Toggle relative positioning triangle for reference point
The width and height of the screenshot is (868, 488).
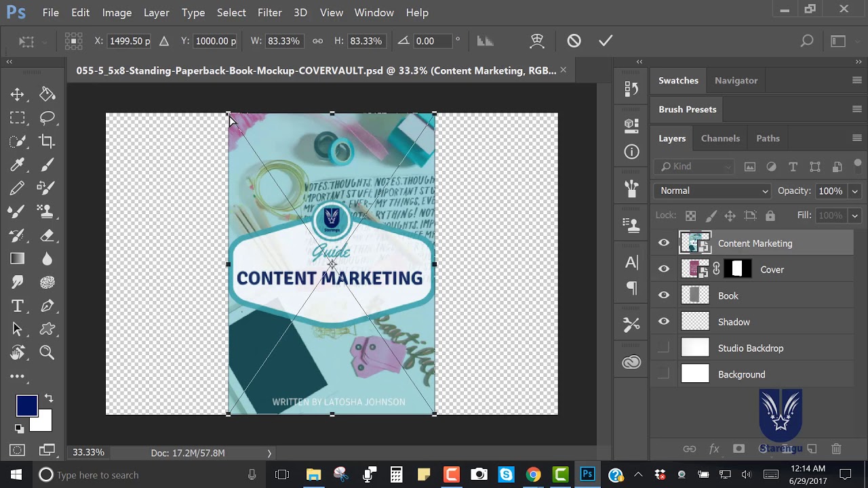point(164,41)
